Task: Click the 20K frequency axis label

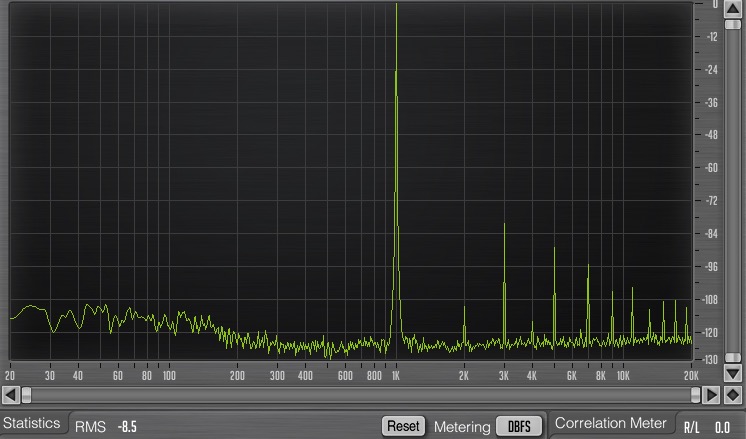Action: (x=691, y=376)
